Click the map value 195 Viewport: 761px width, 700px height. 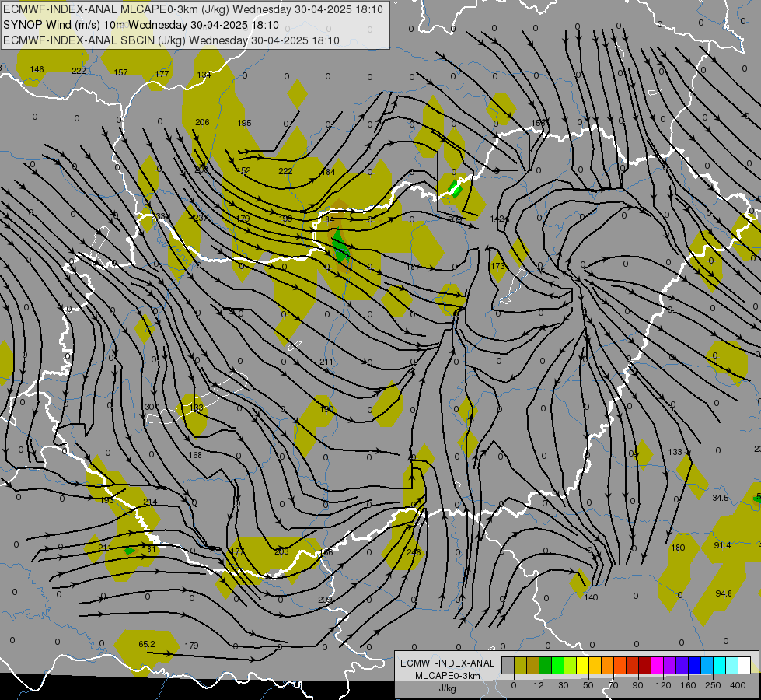245,123
